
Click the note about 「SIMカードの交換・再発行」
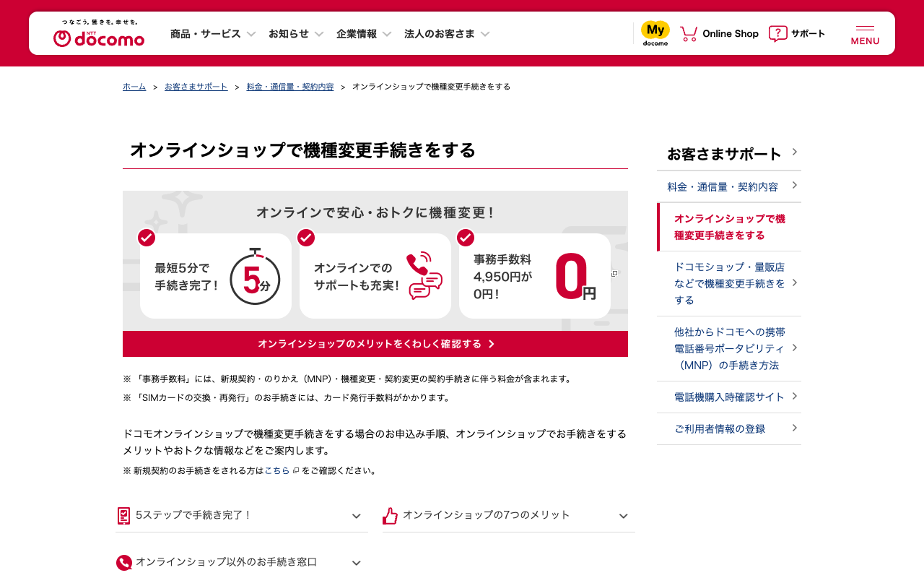287,398
